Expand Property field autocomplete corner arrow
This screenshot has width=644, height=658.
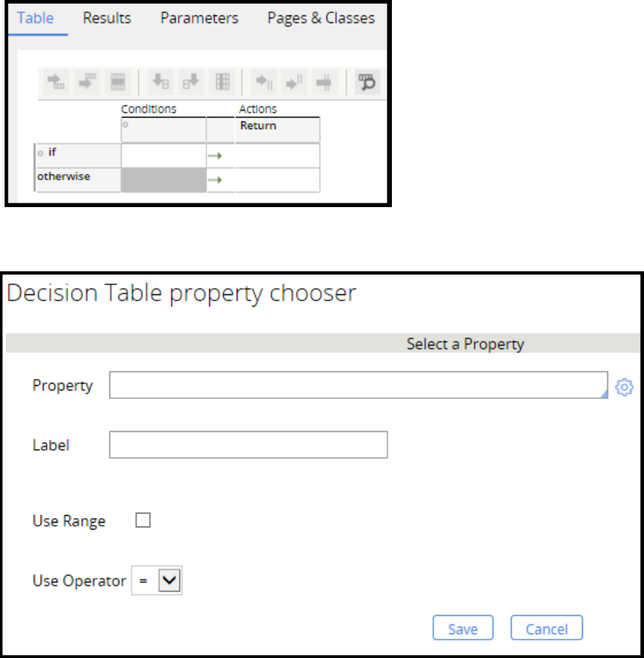point(604,394)
